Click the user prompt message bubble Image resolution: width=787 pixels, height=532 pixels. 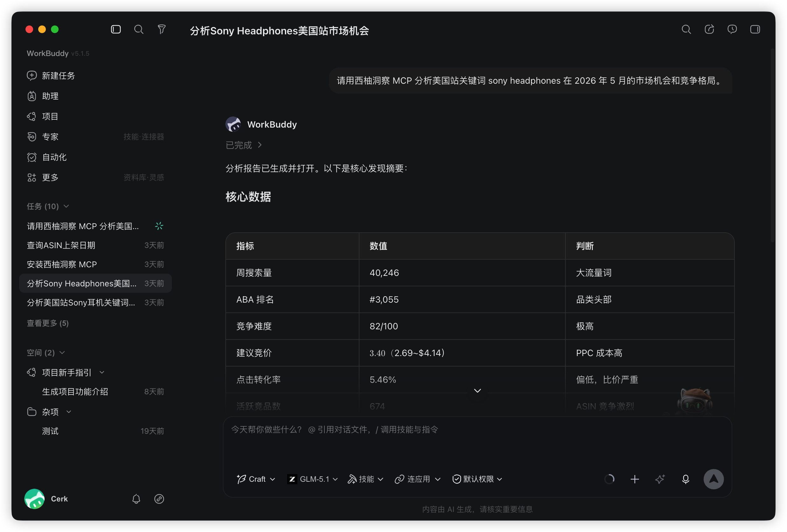(x=530, y=80)
